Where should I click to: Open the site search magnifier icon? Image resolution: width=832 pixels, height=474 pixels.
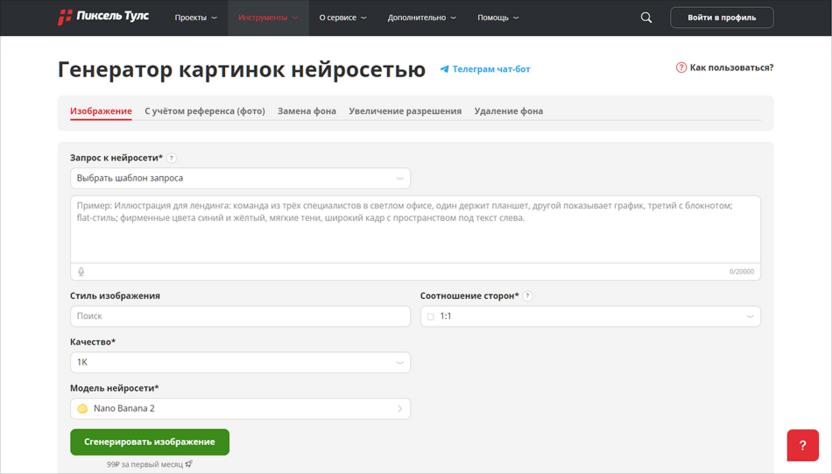pyautogui.click(x=646, y=18)
